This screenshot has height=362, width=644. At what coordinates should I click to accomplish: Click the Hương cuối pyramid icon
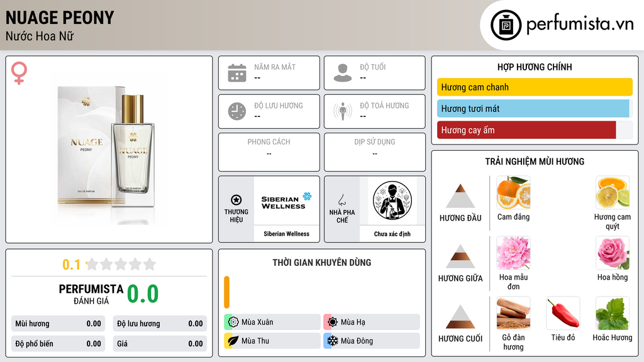460,317
